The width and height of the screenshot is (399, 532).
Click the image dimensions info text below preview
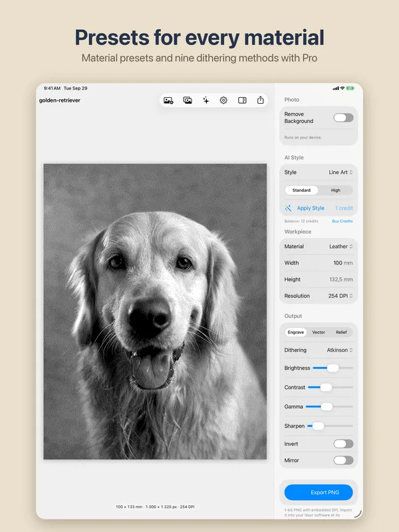(155, 507)
